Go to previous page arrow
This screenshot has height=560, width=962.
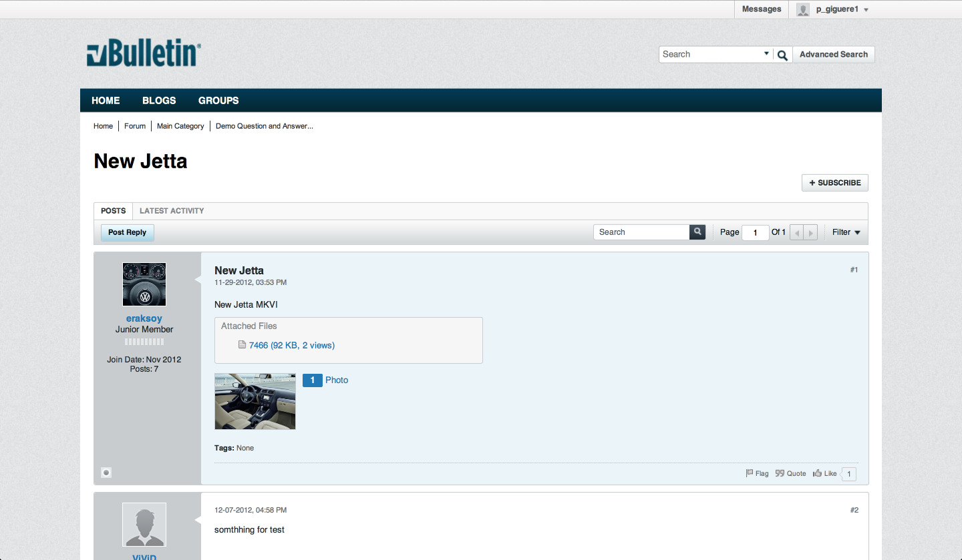click(x=796, y=232)
